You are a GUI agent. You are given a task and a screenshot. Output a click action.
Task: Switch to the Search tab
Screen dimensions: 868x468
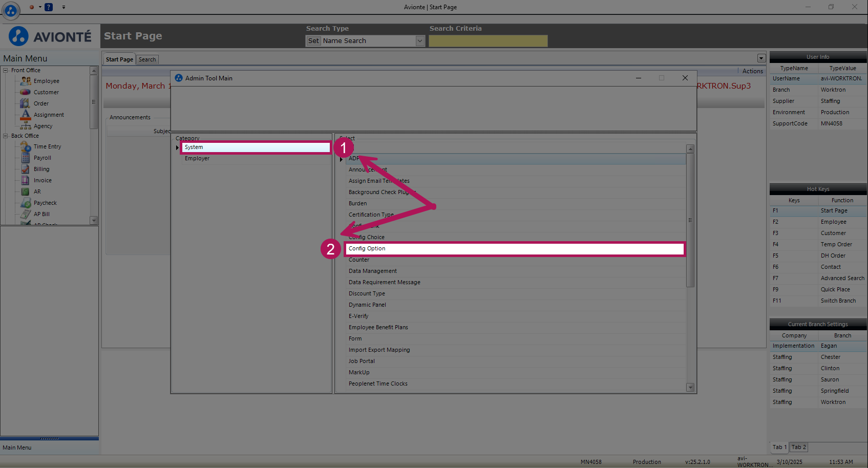pos(147,60)
